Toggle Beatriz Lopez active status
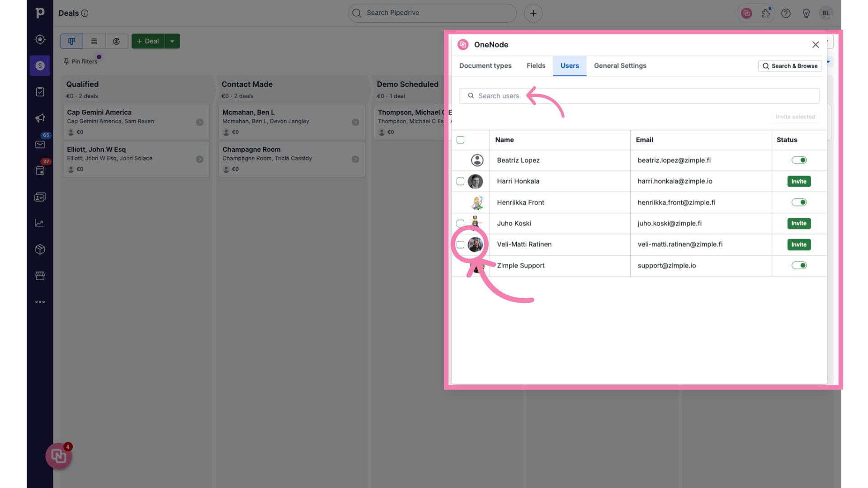868x488 pixels. click(799, 160)
